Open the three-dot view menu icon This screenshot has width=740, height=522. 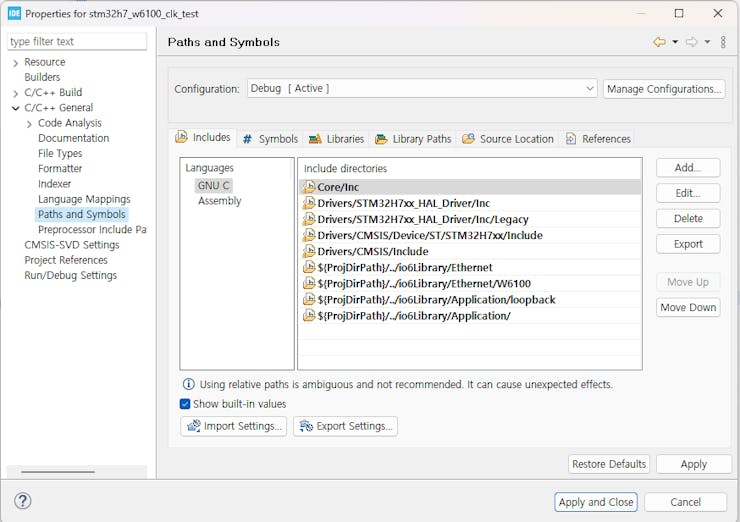click(x=723, y=42)
